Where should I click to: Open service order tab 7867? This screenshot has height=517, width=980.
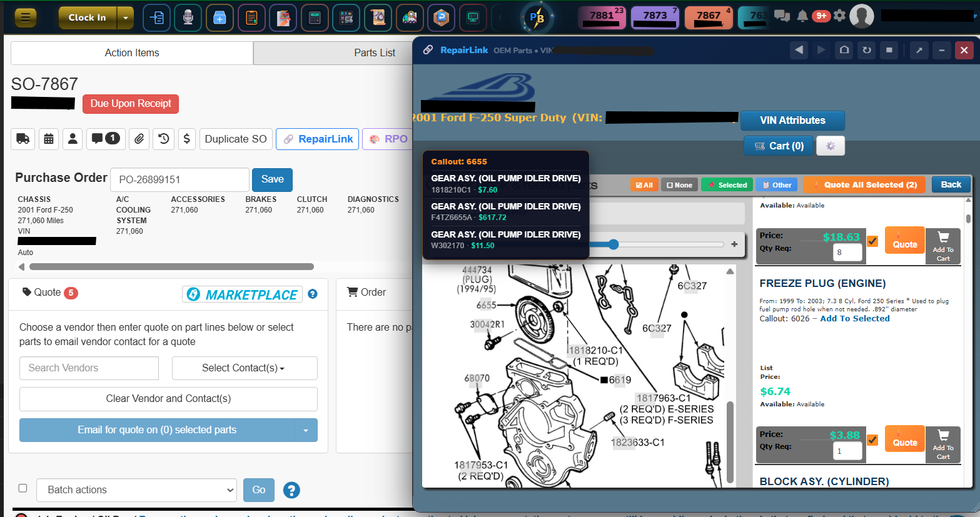[709, 18]
